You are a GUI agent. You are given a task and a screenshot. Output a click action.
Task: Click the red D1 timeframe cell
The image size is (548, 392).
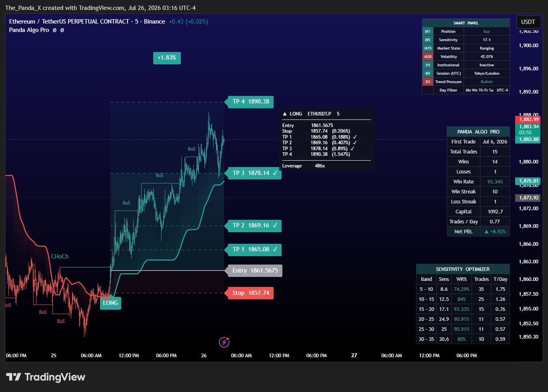(428, 82)
